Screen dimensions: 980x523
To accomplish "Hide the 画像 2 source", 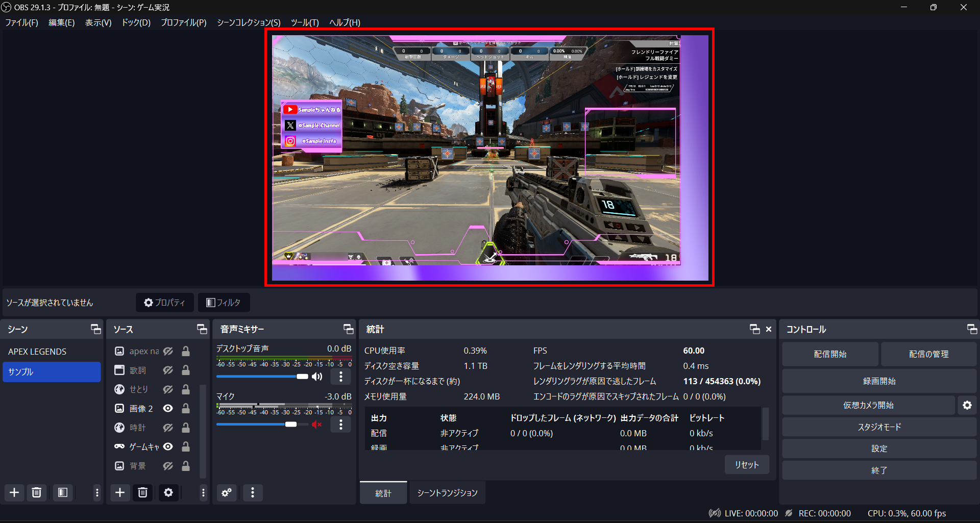I will click(x=168, y=408).
